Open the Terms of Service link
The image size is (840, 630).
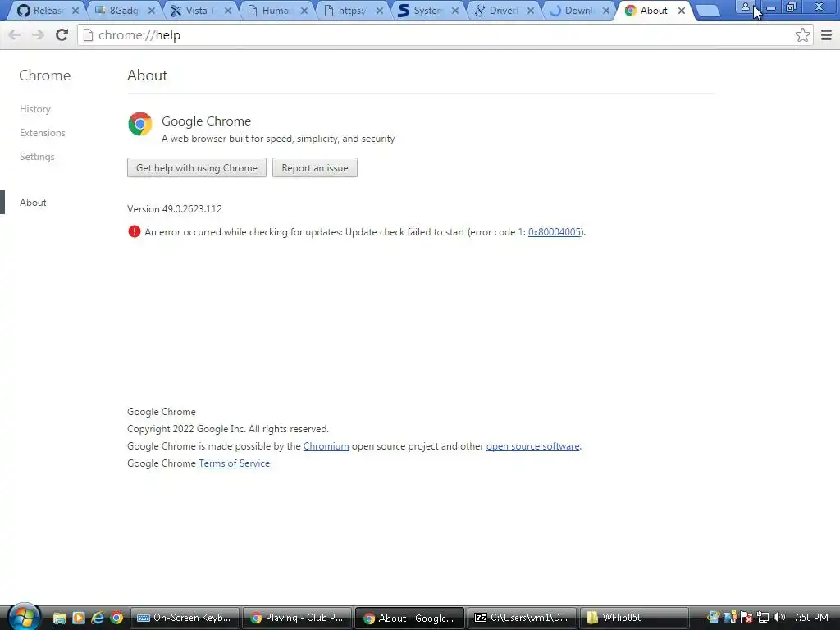point(234,463)
